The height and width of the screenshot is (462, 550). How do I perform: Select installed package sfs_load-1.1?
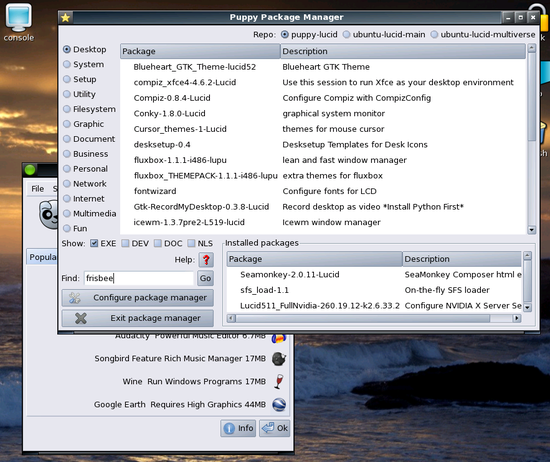click(375, 290)
